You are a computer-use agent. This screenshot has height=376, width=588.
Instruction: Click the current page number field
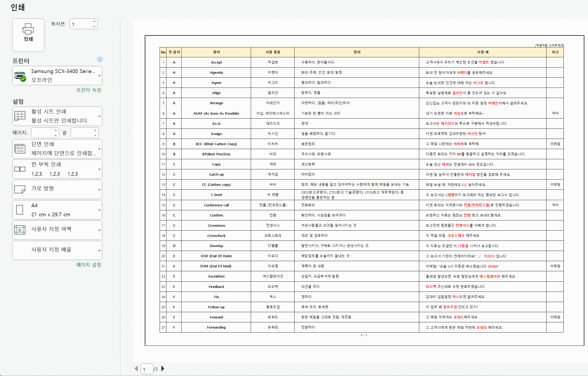146,369
